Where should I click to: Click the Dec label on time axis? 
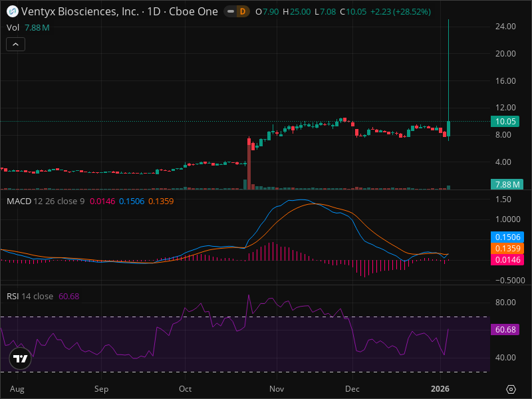tap(352, 389)
